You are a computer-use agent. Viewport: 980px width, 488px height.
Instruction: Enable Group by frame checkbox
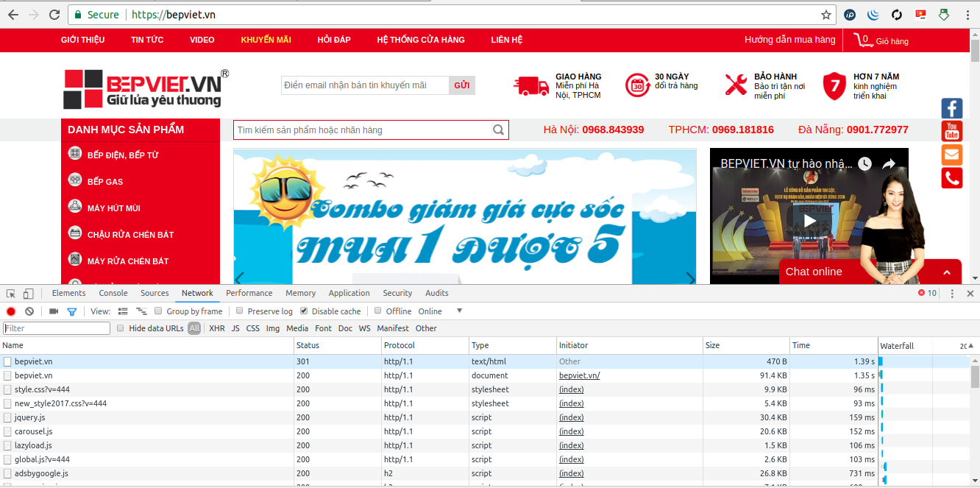click(158, 311)
